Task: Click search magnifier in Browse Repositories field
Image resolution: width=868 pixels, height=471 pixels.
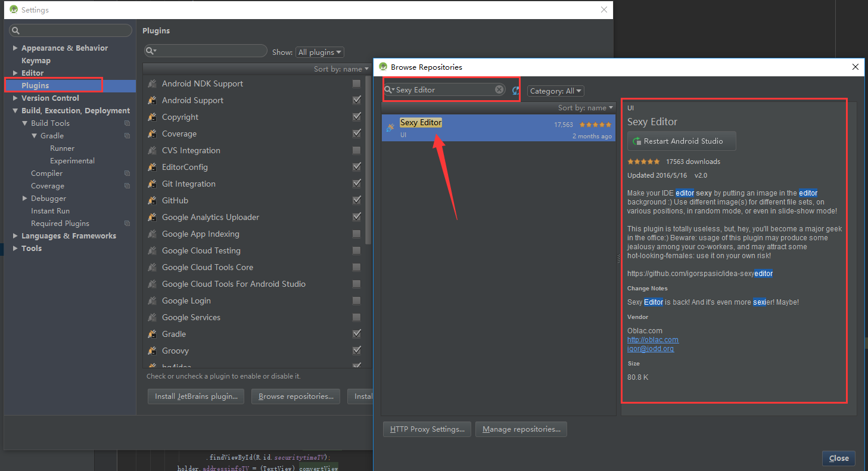Action: click(389, 89)
